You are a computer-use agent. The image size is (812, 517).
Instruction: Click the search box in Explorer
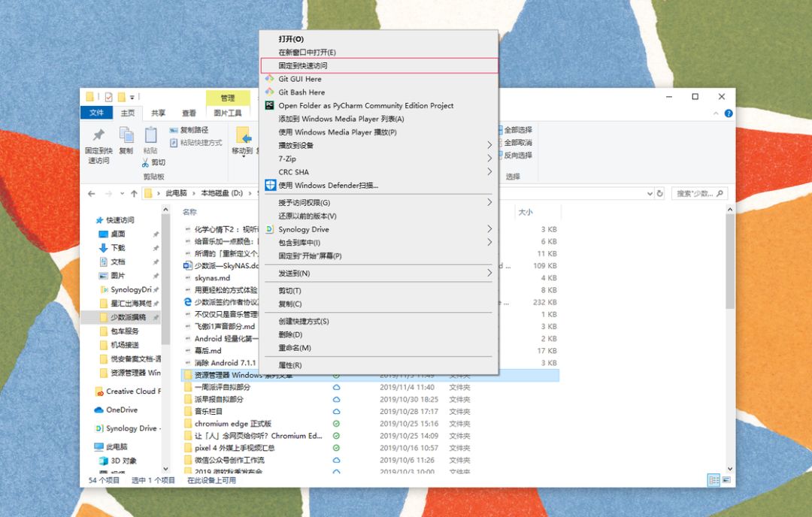coord(699,194)
